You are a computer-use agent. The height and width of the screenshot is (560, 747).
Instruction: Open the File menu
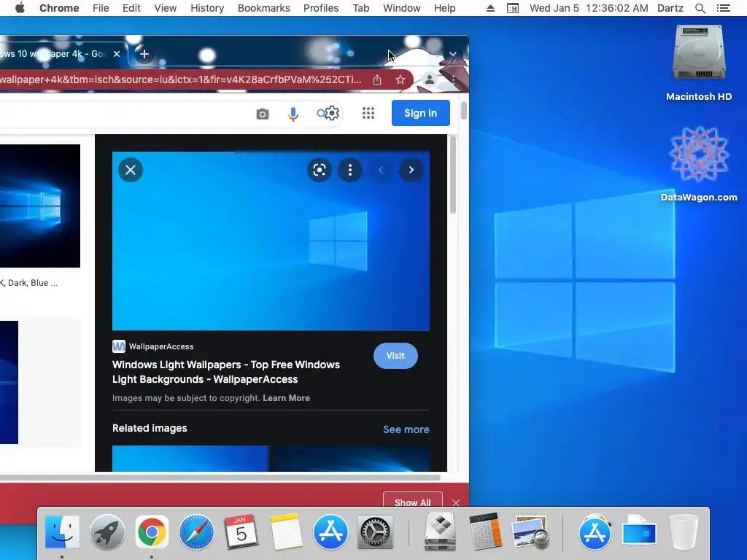coord(101,8)
